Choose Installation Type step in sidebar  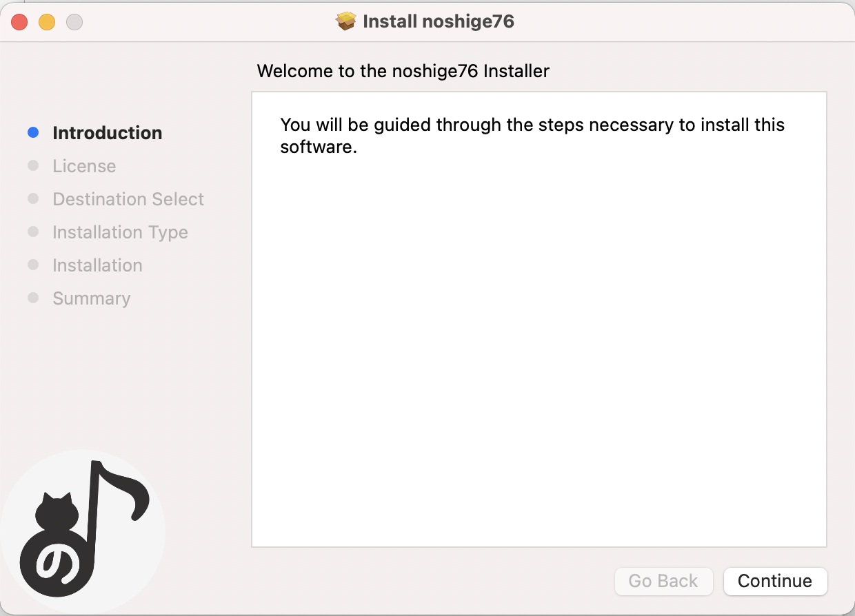click(x=120, y=232)
